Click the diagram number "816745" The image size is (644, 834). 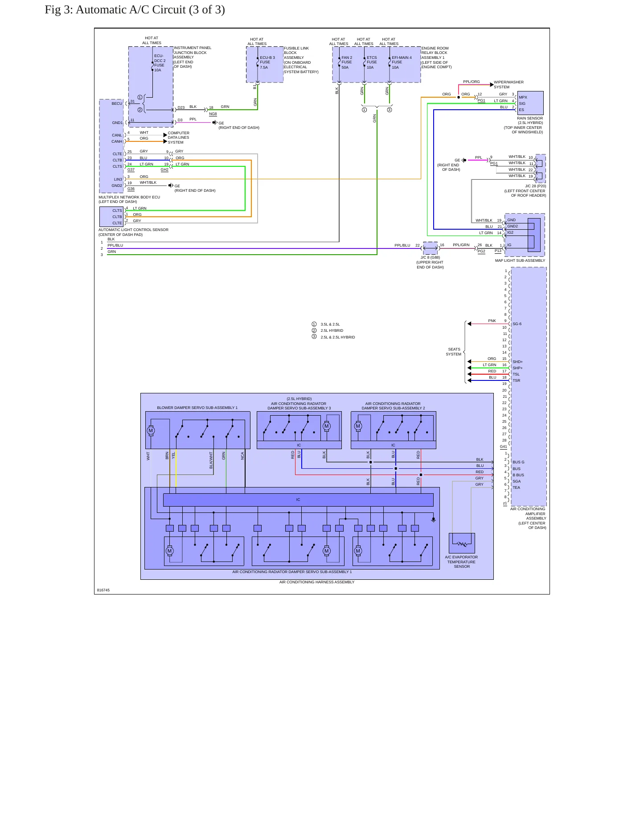(x=103, y=590)
